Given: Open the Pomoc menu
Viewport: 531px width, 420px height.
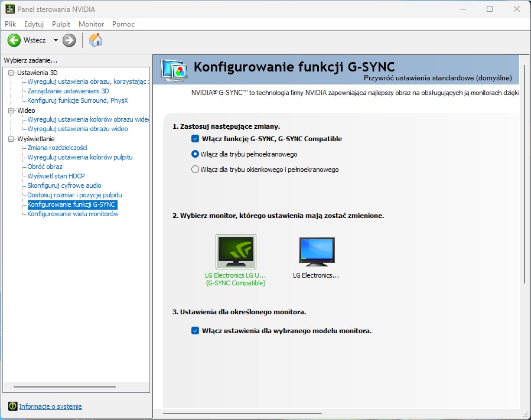Looking at the screenshot, I should pyautogui.click(x=123, y=24).
